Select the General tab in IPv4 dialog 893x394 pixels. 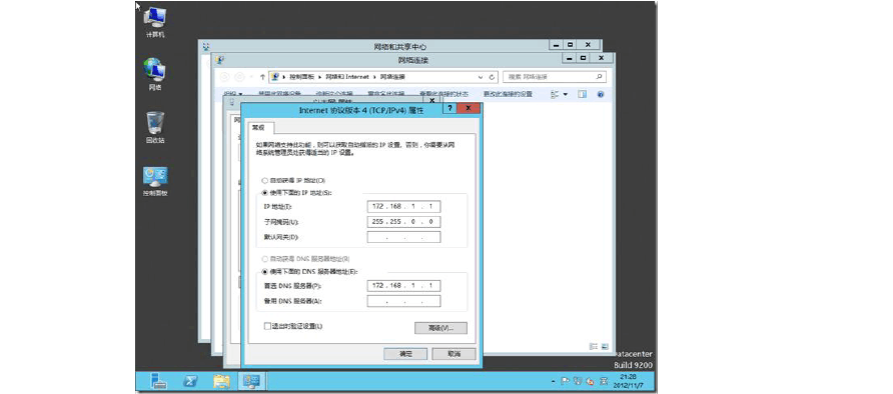click(x=262, y=128)
